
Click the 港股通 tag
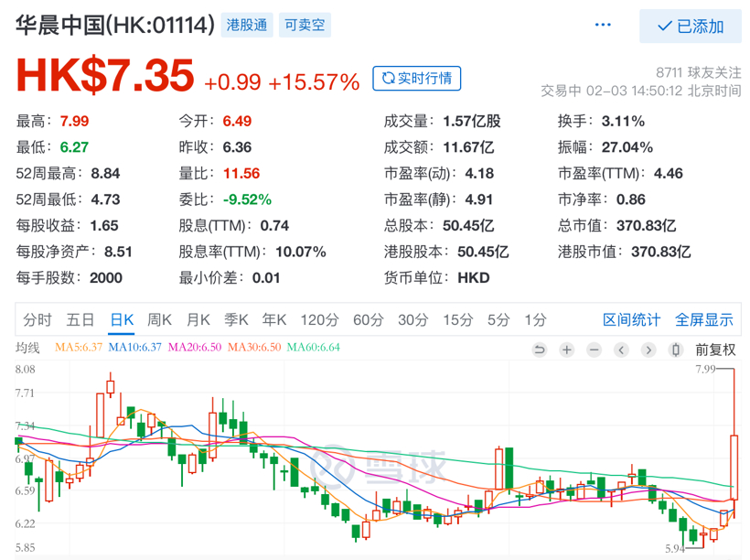click(x=248, y=26)
